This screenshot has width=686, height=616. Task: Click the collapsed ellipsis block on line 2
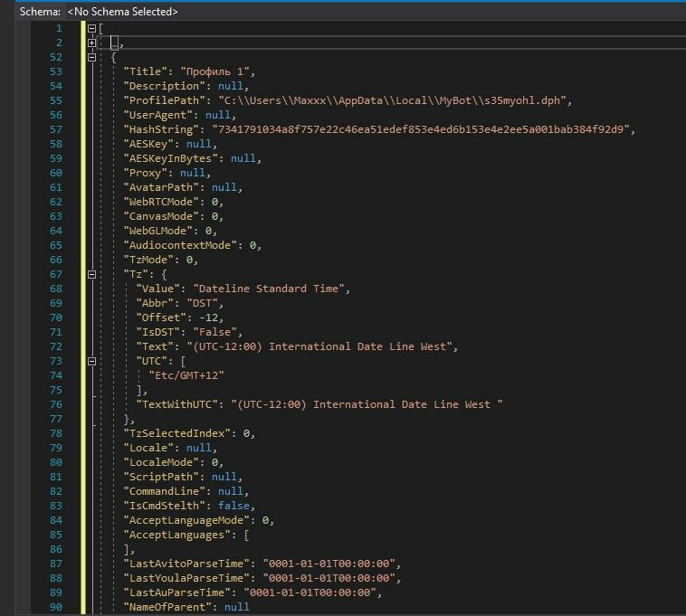click(114, 43)
